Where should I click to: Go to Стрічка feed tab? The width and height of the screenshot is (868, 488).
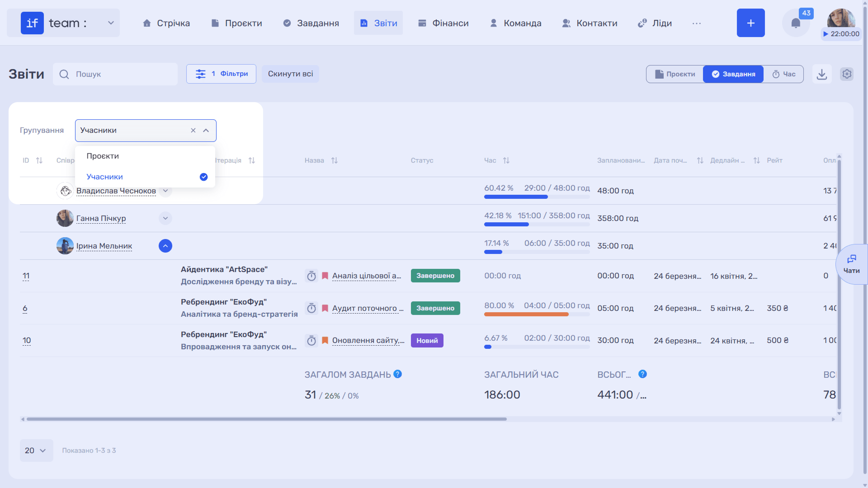coord(166,23)
